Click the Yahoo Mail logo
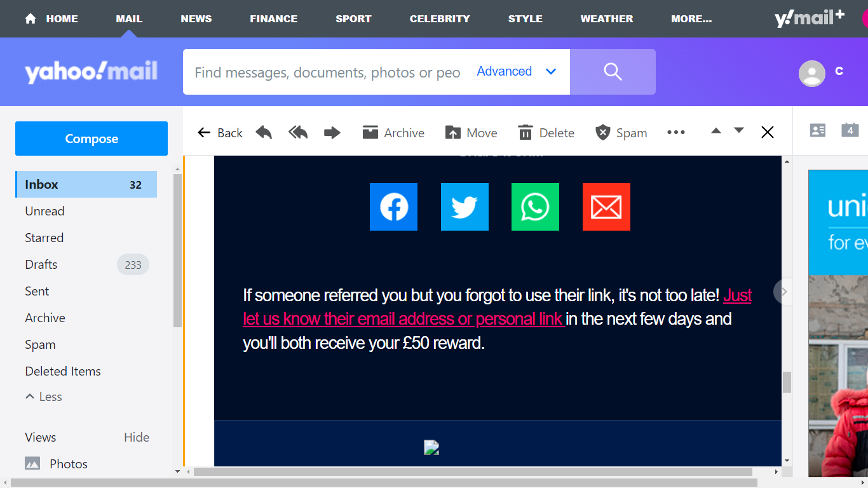 click(91, 72)
